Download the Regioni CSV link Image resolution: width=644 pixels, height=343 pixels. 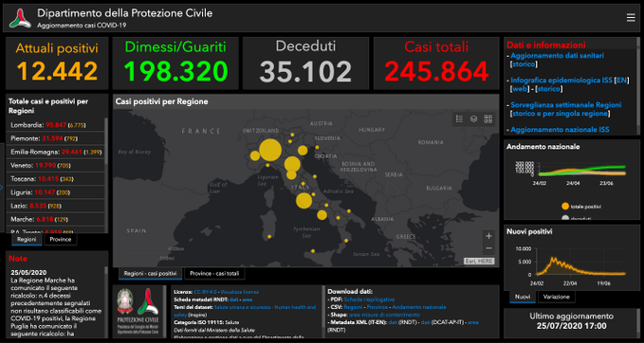click(x=353, y=307)
